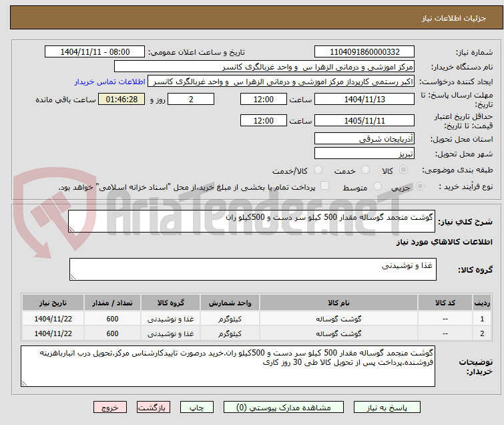504x425 pixels.
Task: Click row number 2 cell
Action: pos(482,333)
